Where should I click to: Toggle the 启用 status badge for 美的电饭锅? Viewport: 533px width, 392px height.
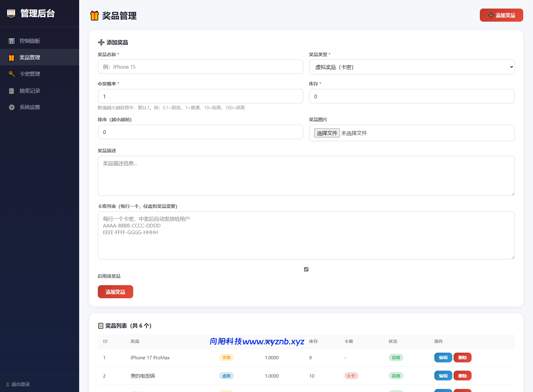click(x=396, y=376)
